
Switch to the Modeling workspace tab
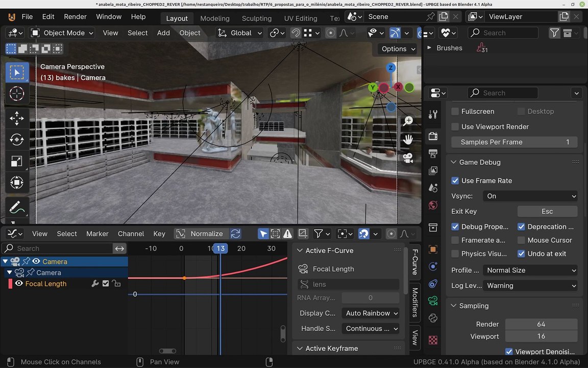(214, 18)
